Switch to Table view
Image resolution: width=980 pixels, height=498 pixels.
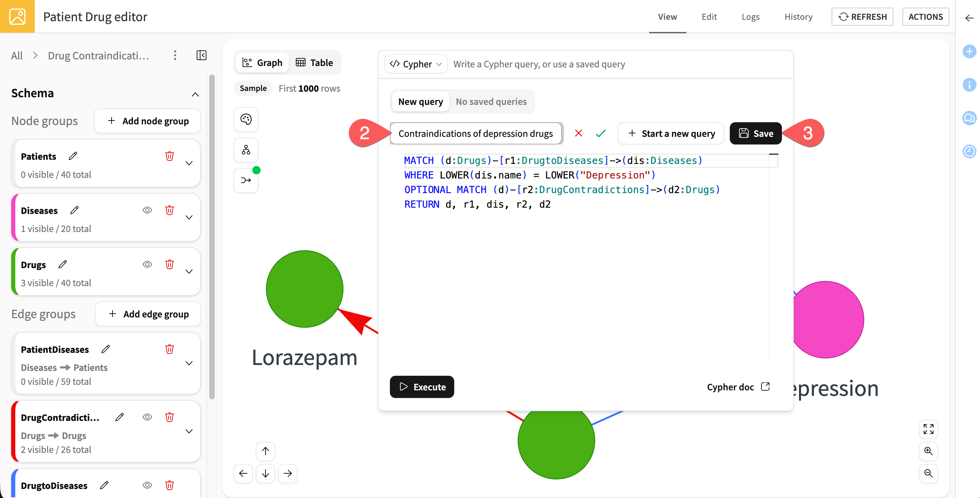click(314, 63)
